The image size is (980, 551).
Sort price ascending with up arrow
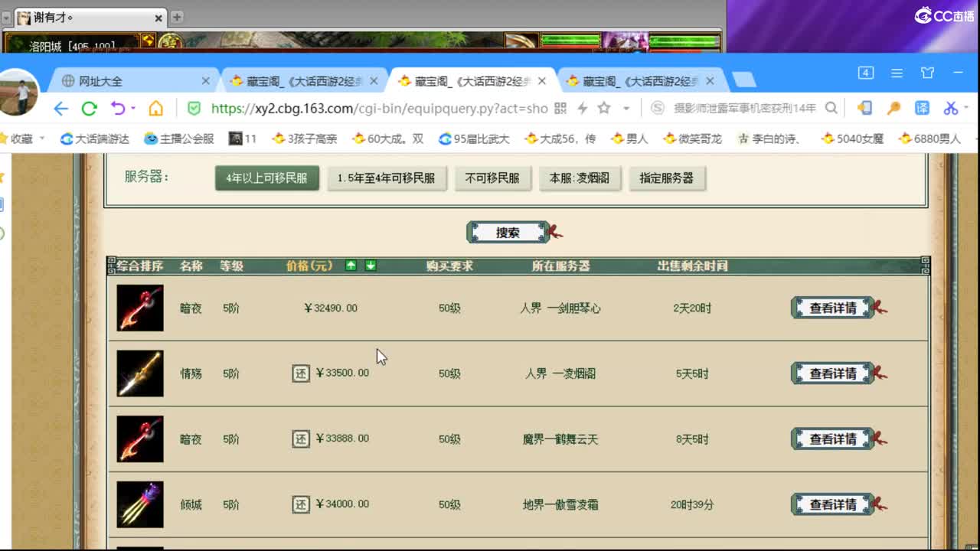tap(351, 266)
